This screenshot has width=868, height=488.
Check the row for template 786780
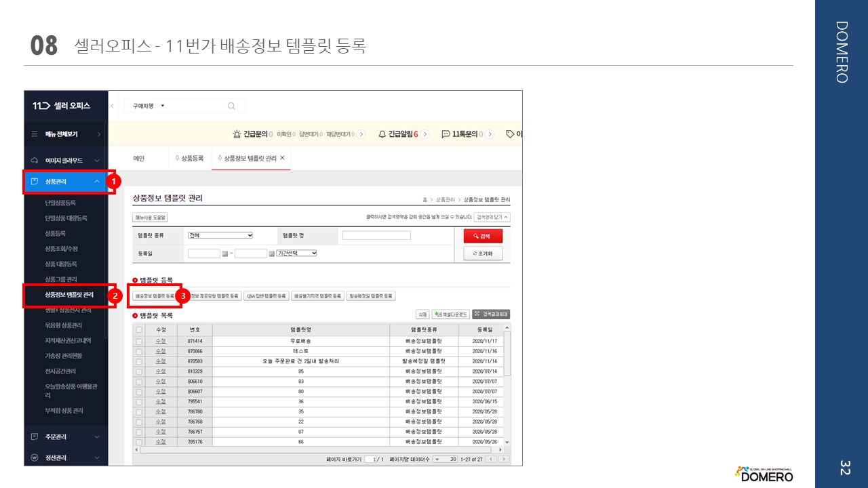click(139, 411)
